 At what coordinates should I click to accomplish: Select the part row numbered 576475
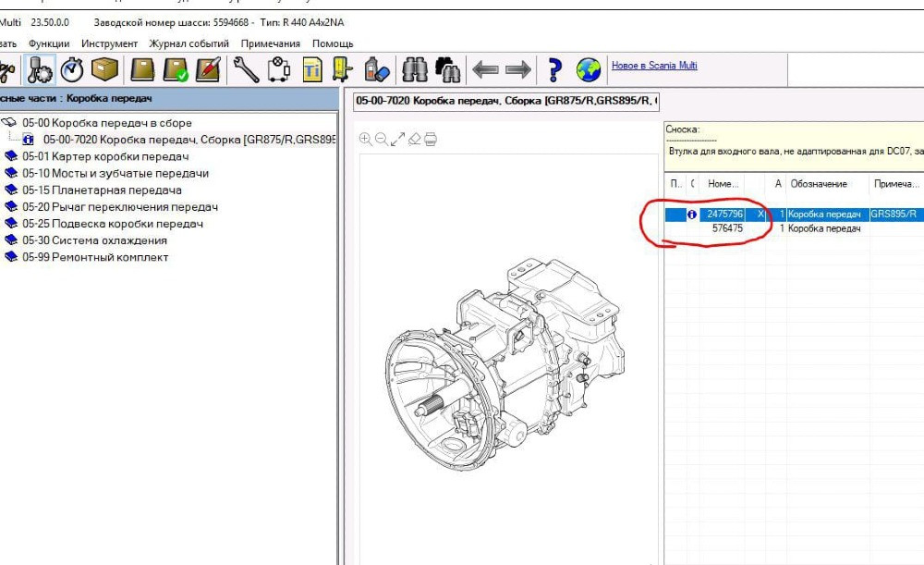(727, 228)
